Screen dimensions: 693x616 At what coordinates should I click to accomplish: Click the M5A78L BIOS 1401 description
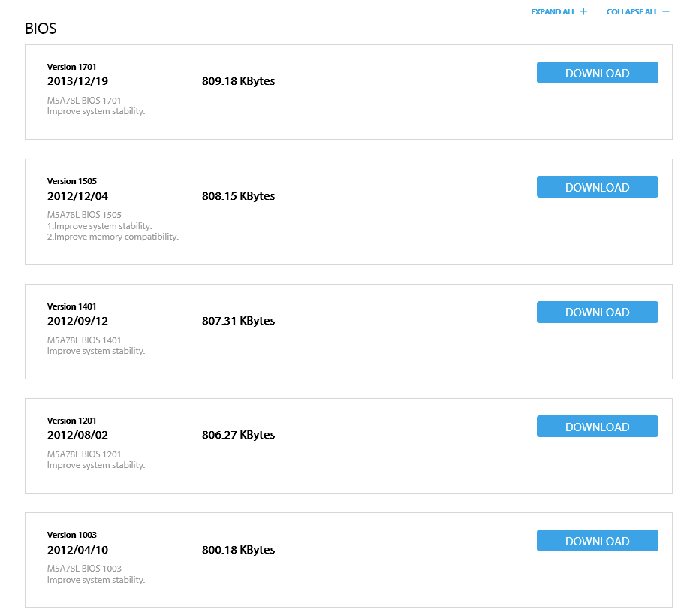click(x=84, y=340)
